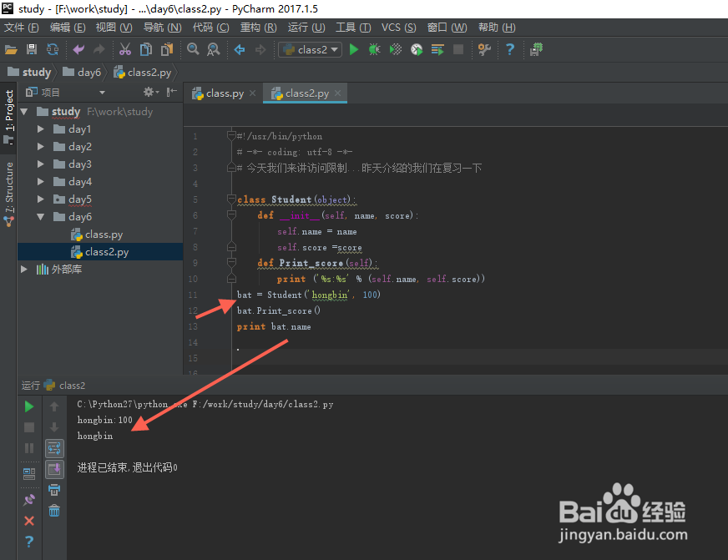Click the green chip icon in toolbar

coord(536,49)
